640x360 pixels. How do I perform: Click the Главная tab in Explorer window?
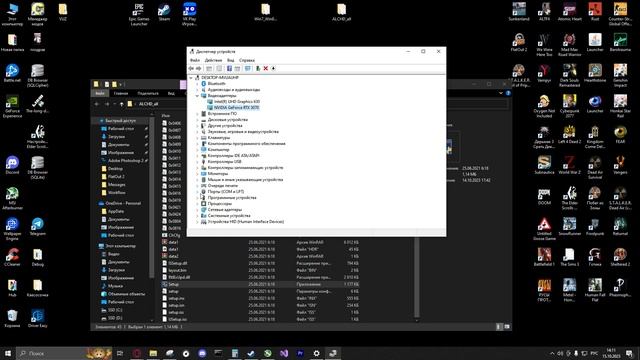121,93
